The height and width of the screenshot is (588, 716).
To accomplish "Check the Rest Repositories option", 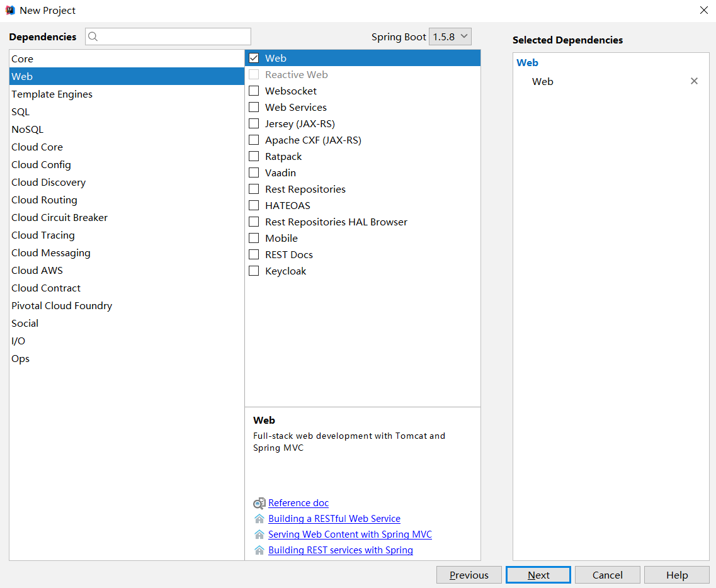I will pyautogui.click(x=254, y=189).
